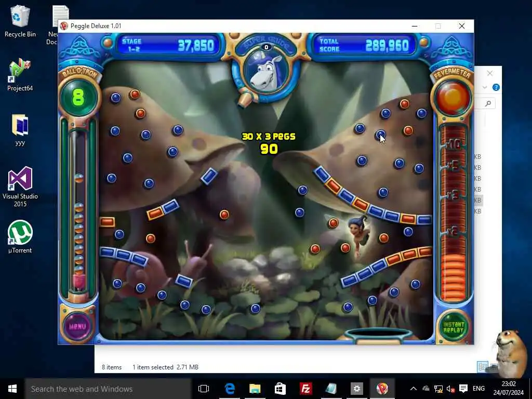The image size is (532, 399).
Task: Open File Explorer from the taskbar
Action: point(255,389)
